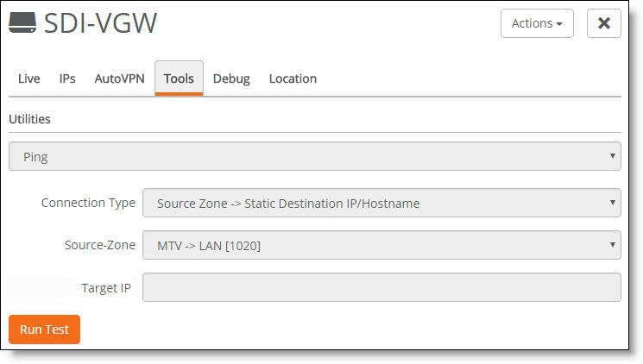Open the Location tab
Screen dimensions: 643x364
point(293,78)
